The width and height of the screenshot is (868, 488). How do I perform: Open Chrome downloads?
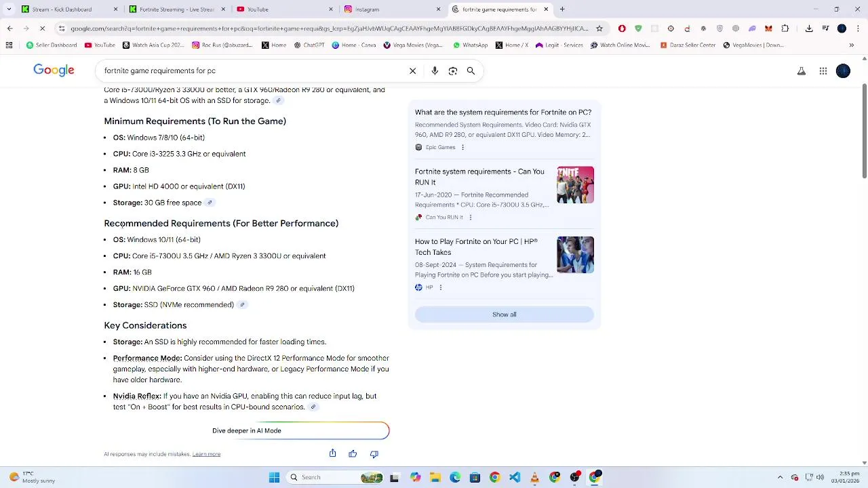click(809, 28)
